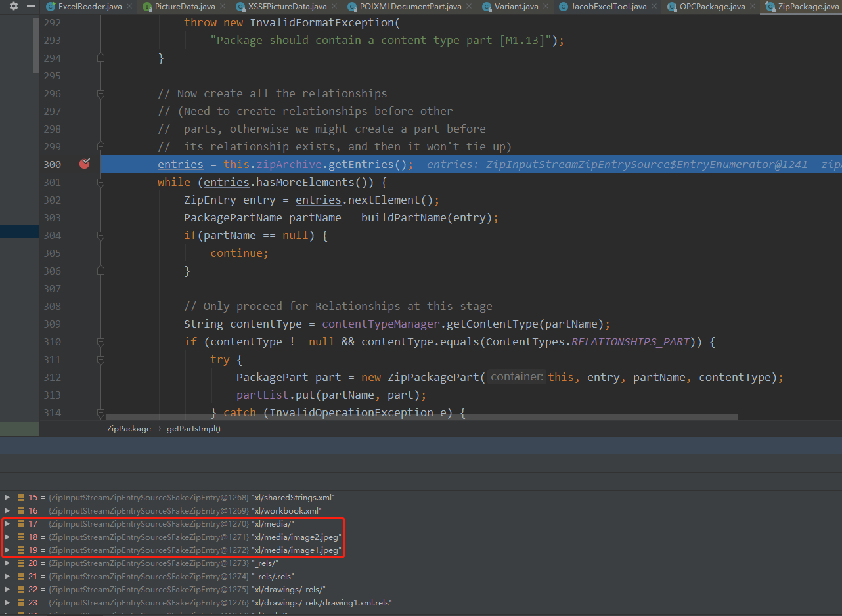Click the getPartsImpl() breadcrumb
This screenshot has width=842, height=616.
(x=194, y=429)
